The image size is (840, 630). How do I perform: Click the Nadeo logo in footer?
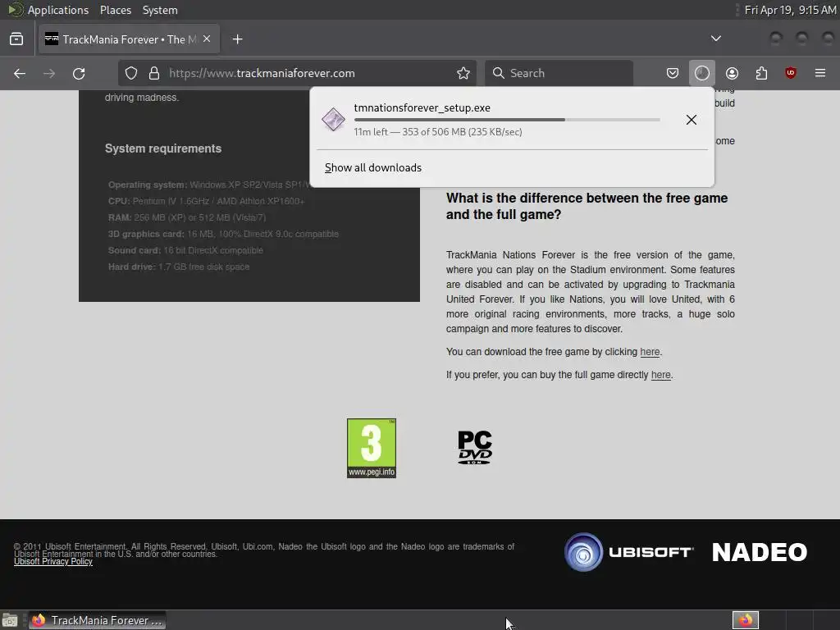[x=759, y=552]
